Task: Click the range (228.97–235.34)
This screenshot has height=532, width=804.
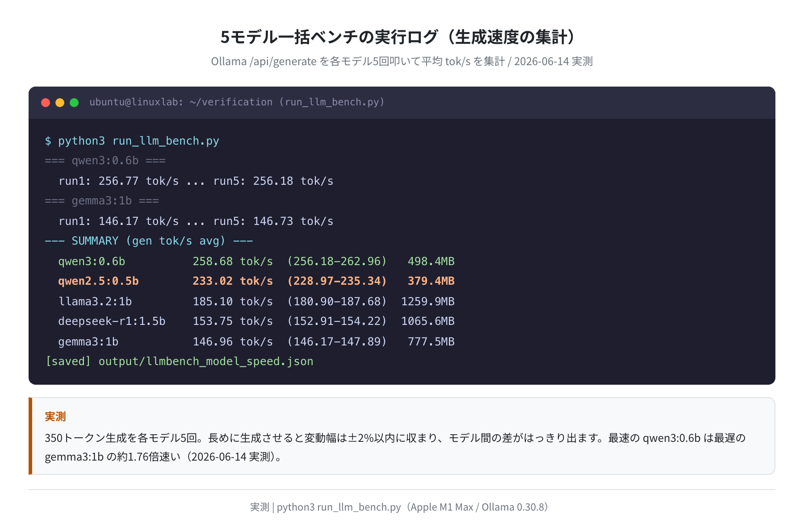Action: click(337, 281)
